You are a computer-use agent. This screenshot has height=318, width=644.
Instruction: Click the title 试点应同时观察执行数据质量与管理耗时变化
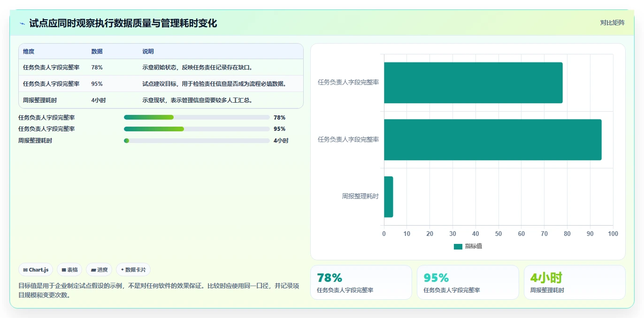[123, 23]
